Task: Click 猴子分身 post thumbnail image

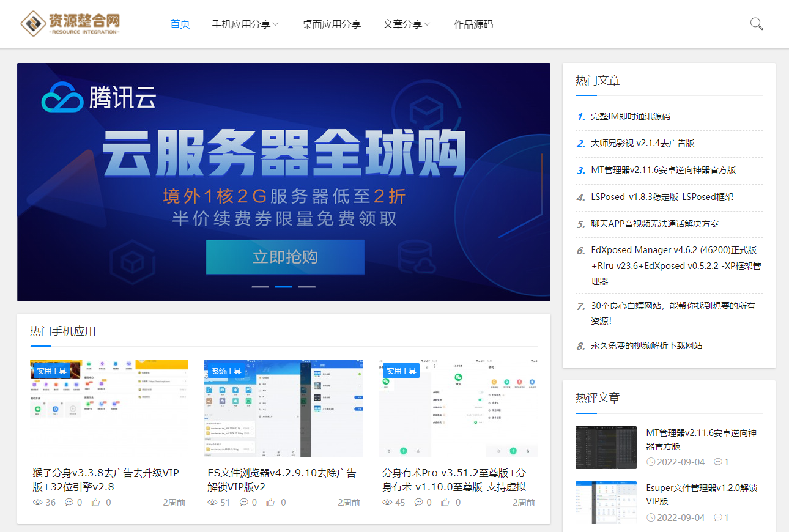Action: click(x=109, y=408)
